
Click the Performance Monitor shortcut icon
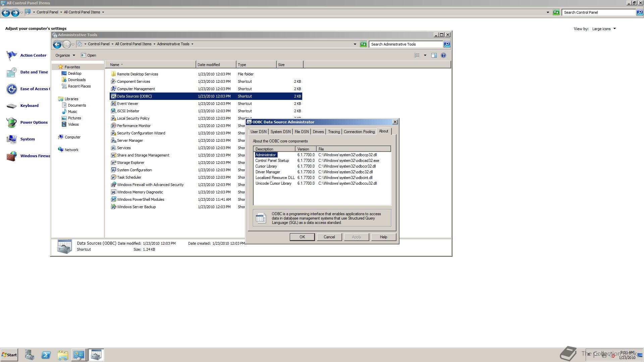point(113,126)
